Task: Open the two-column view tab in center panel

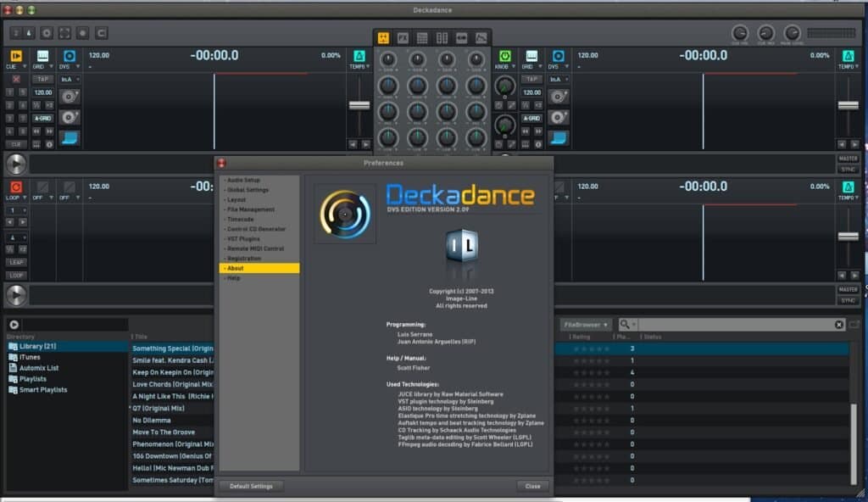Action: (x=442, y=37)
